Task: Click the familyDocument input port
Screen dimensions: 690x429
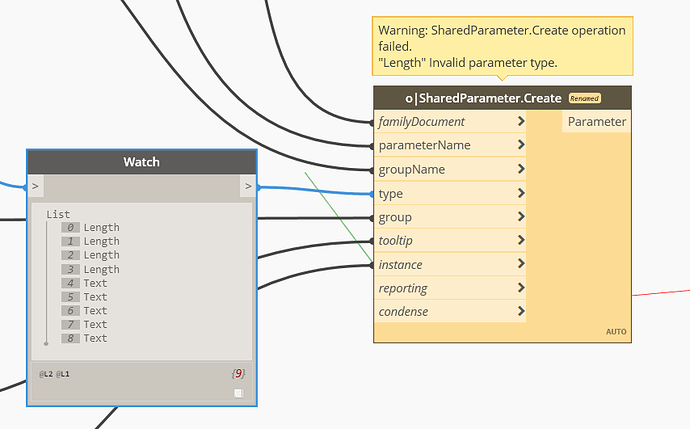Action: point(450,121)
